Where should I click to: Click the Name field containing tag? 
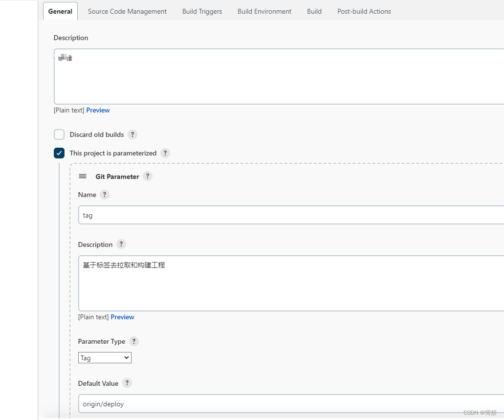click(196, 215)
